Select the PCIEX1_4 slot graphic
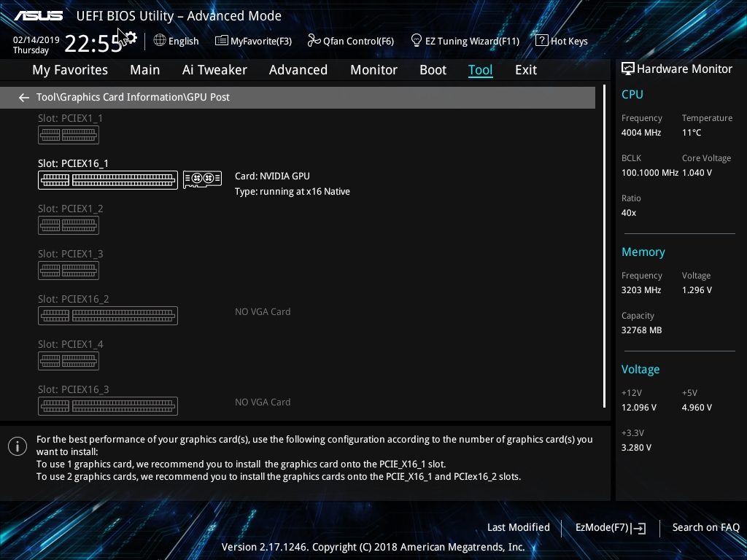747x560 pixels. point(69,361)
